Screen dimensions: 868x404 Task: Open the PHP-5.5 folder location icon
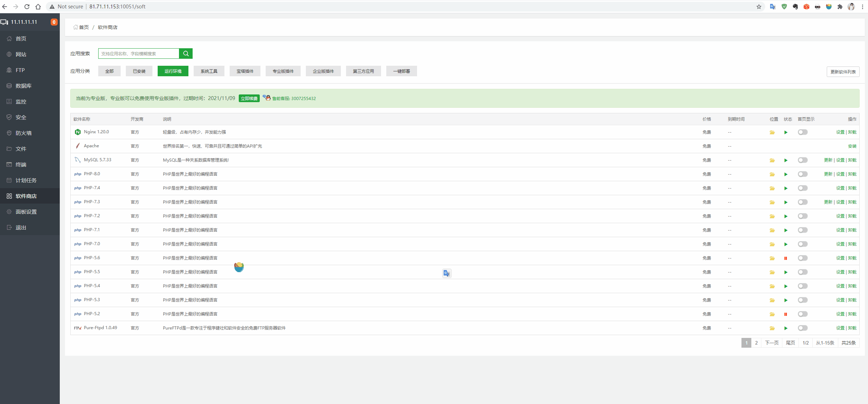[x=772, y=272]
